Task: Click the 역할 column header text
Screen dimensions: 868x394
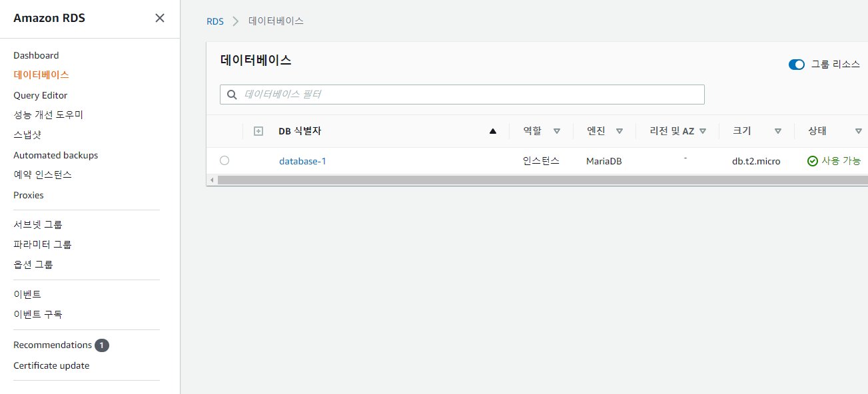Action: pos(532,131)
